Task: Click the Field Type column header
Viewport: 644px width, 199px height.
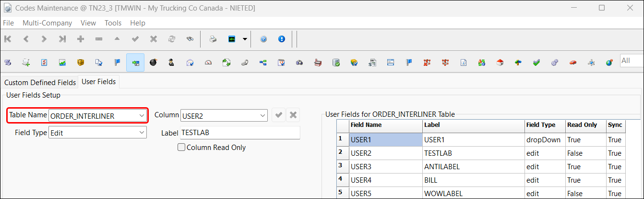Action: coord(540,124)
